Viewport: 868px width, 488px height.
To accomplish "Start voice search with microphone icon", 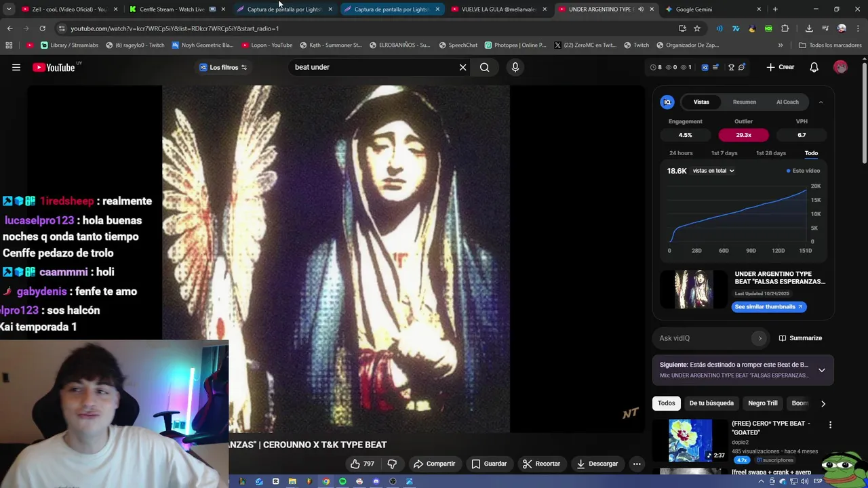I will (x=515, y=67).
